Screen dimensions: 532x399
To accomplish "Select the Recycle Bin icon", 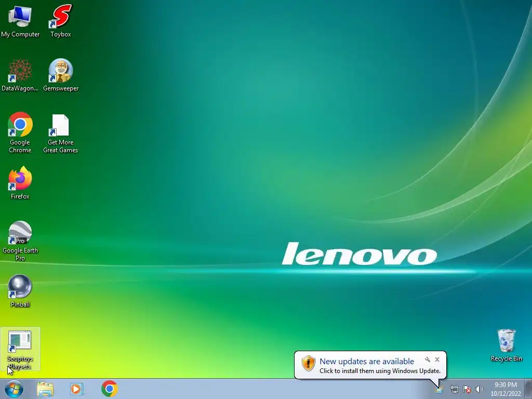I will 506,345.
